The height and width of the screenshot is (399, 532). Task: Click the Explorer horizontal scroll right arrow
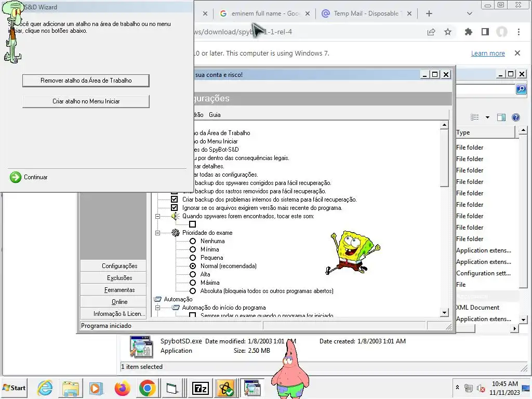515,328
